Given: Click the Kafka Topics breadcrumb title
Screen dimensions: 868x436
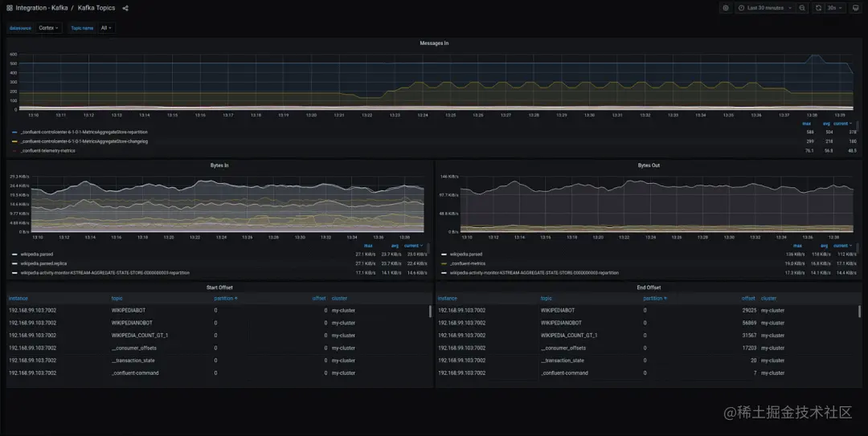Looking at the screenshot, I should tap(96, 8).
